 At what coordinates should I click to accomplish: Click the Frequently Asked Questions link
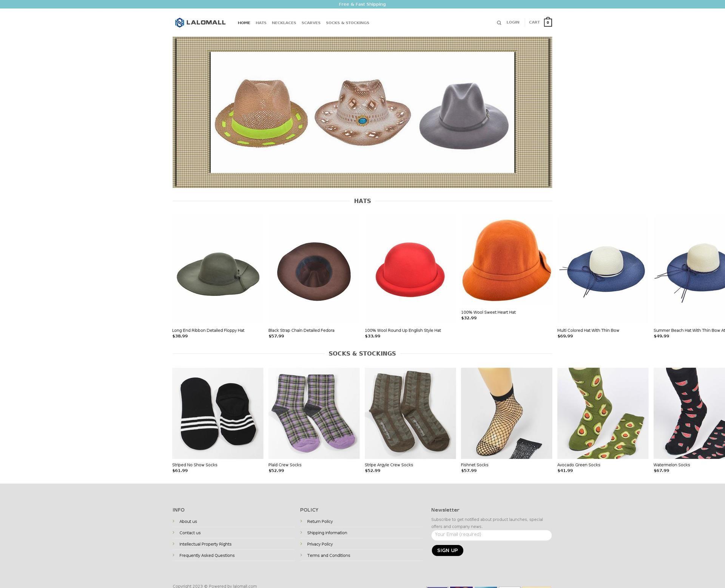207,555
